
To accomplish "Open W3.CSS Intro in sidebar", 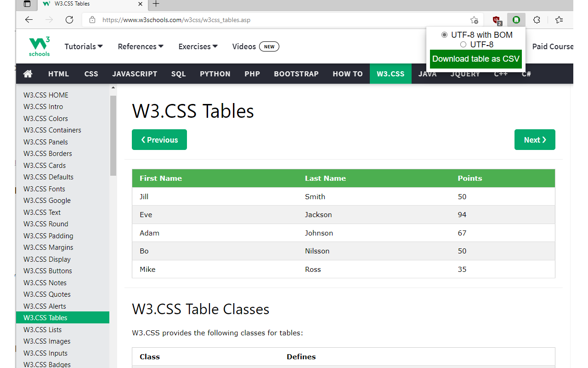I will pos(62,107).
